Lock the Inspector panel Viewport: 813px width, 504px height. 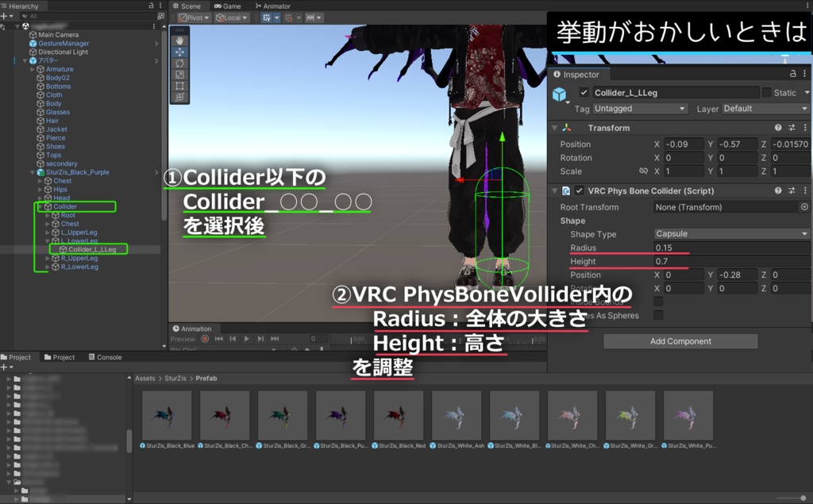click(793, 74)
